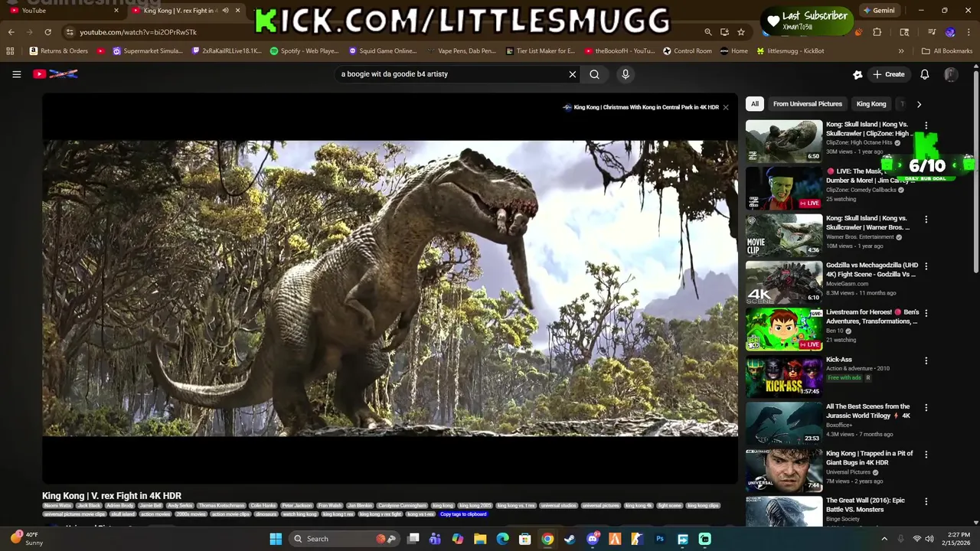Viewport: 980px width, 551px height.
Task: Open the Chrome extensions puzzle icon
Action: tap(877, 32)
